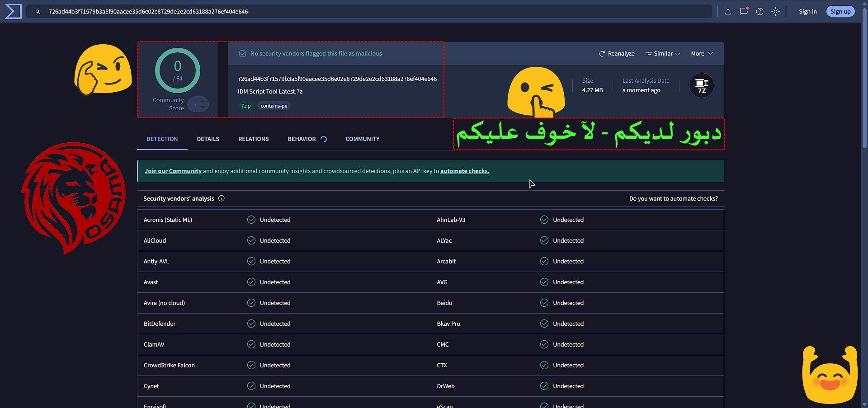Click the Join our Community link
The width and height of the screenshot is (868, 408).
[x=173, y=171]
